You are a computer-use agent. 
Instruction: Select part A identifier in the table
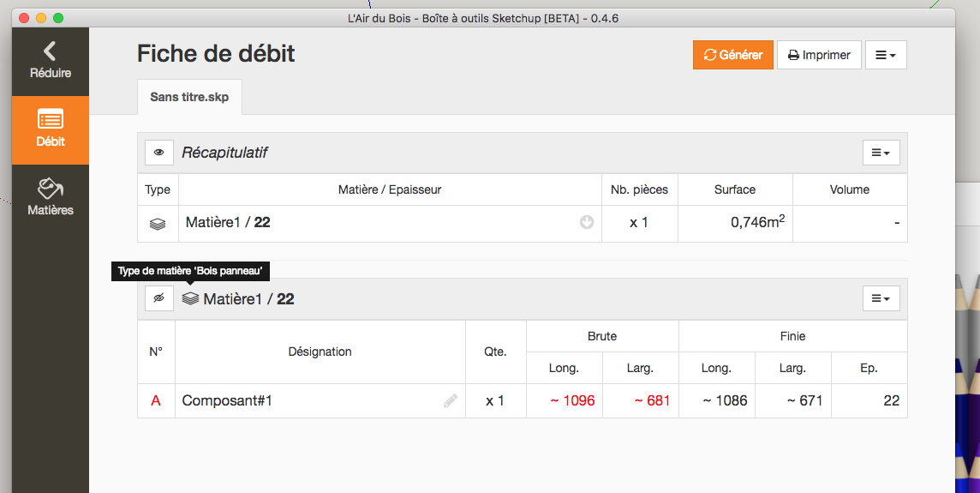tap(156, 400)
